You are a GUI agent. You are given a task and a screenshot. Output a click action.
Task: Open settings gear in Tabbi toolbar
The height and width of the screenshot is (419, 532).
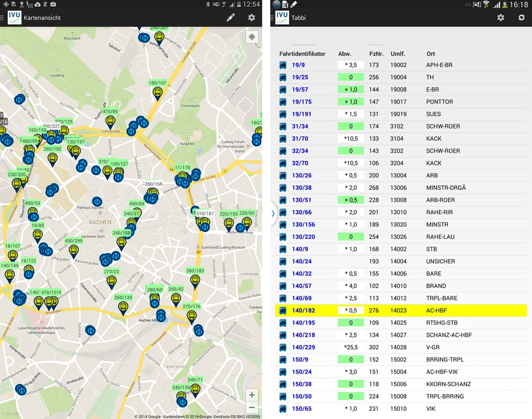(501, 18)
